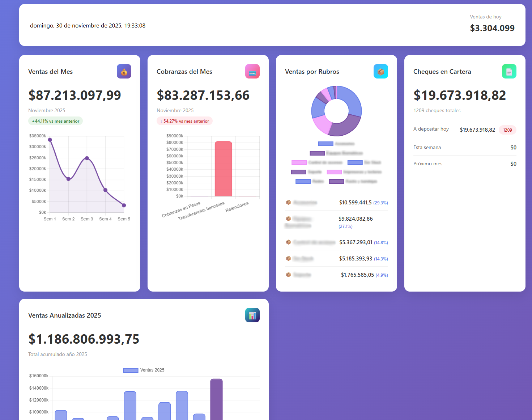Viewport: 532px width, 420px height.
Task: Click the box icon in the $5.367.293,01 row
Action: pyautogui.click(x=288, y=242)
